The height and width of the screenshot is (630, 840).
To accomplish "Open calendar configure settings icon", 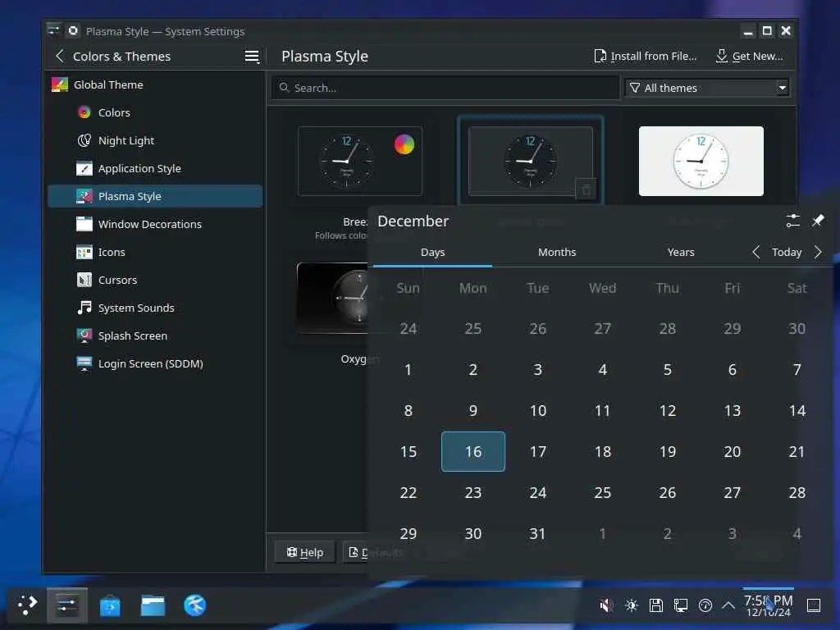I will tap(793, 221).
